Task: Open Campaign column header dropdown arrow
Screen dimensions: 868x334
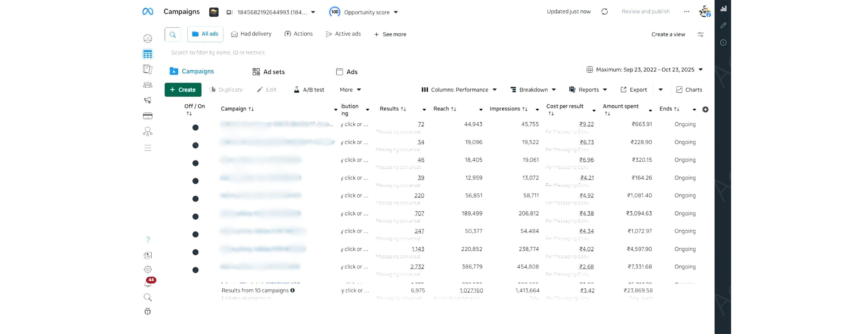Action: (336, 110)
